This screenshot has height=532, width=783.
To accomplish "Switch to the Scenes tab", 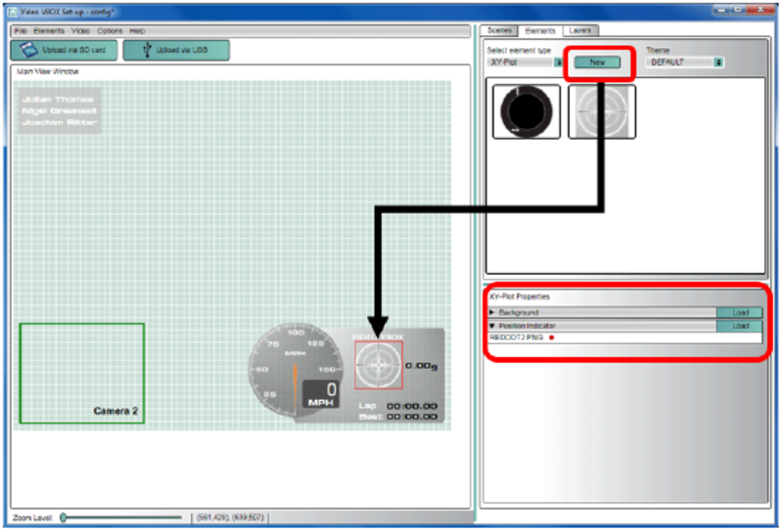I will click(500, 31).
